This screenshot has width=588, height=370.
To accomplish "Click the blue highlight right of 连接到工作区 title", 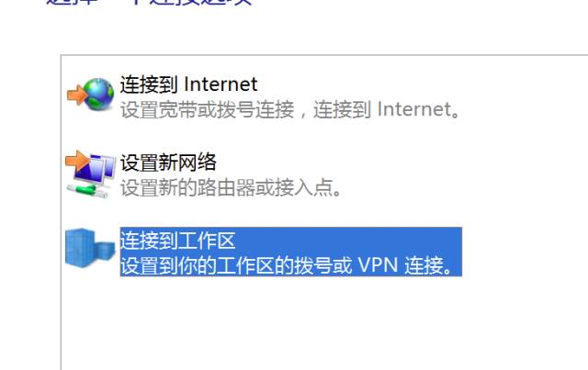I will click(x=348, y=241).
